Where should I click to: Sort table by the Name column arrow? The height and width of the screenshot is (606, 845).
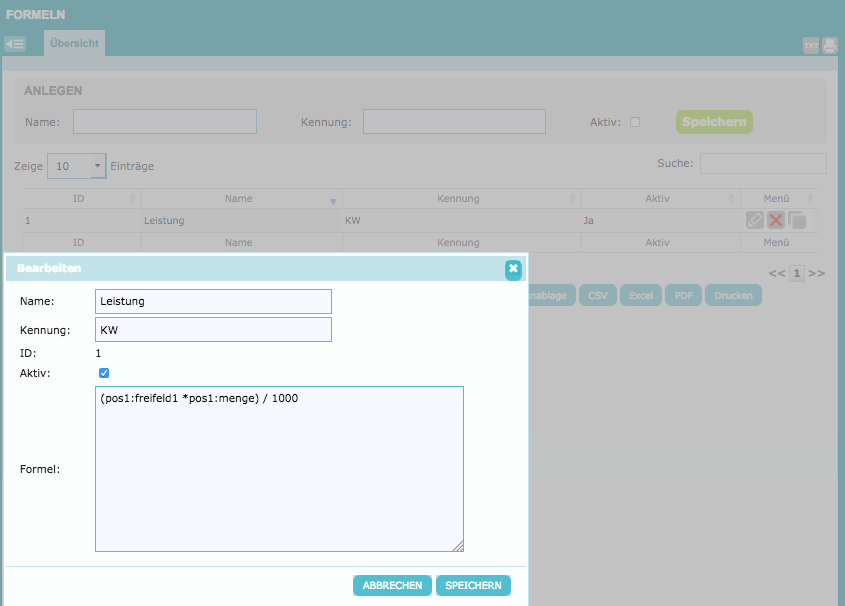(334, 200)
